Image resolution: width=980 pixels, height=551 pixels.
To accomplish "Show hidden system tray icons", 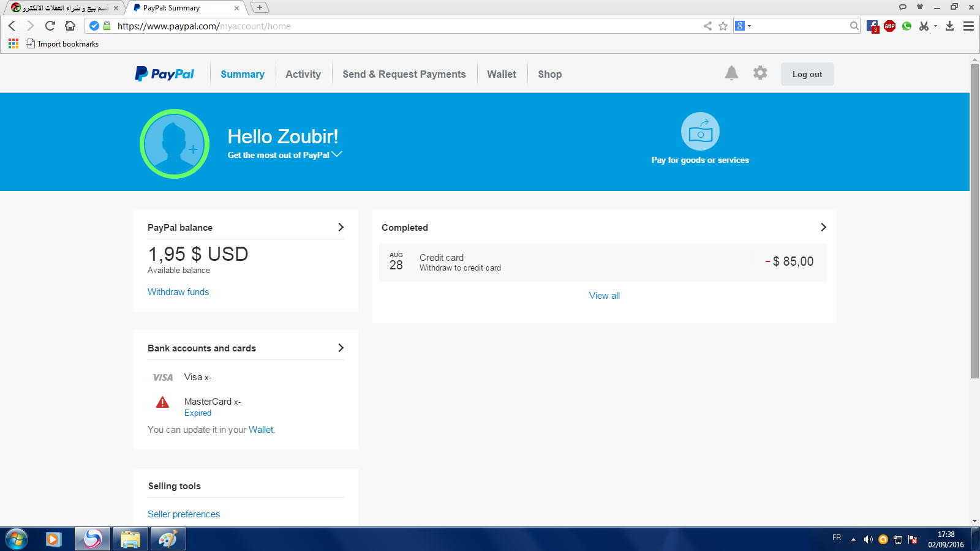I will (853, 539).
